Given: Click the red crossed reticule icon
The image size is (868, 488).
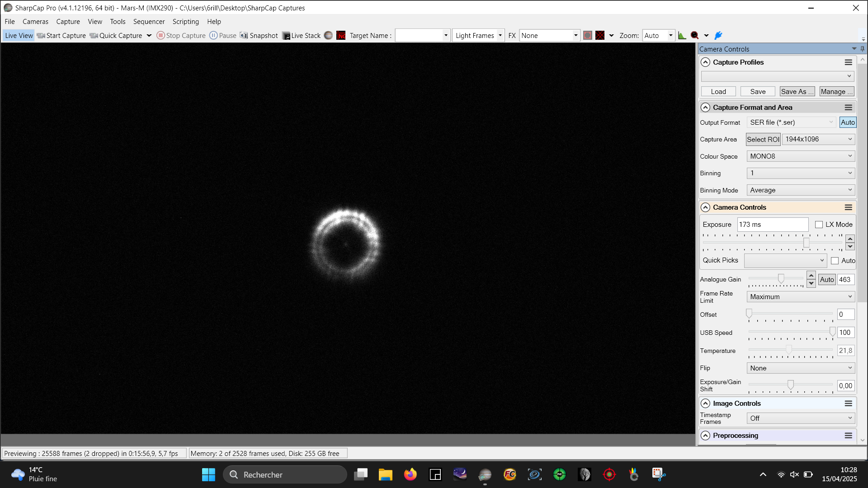Looking at the screenshot, I should [x=600, y=36].
